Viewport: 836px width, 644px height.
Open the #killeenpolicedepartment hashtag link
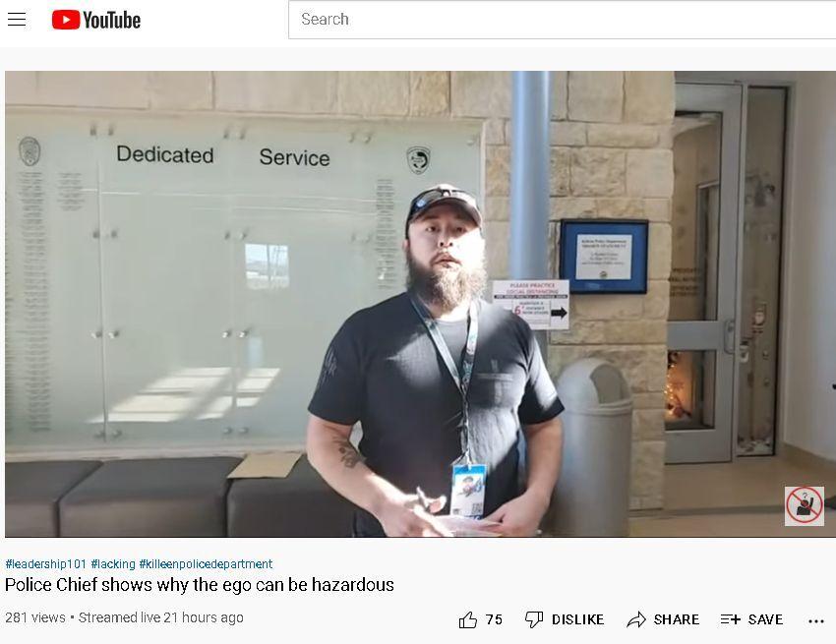point(206,564)
